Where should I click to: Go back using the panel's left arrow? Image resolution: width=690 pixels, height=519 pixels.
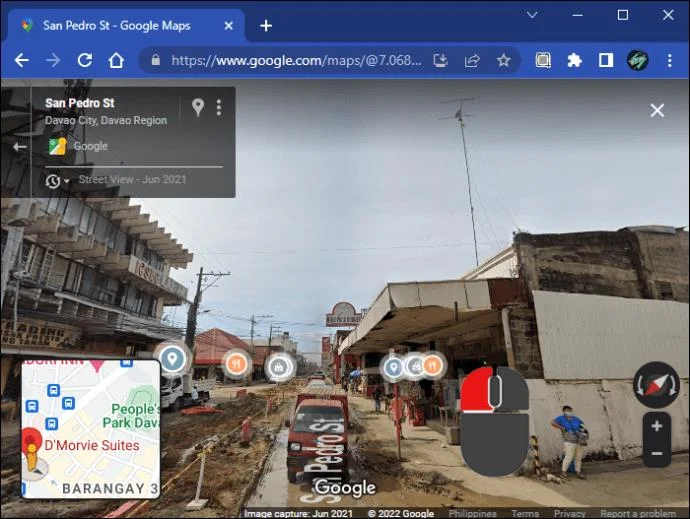tap(19, 147)
